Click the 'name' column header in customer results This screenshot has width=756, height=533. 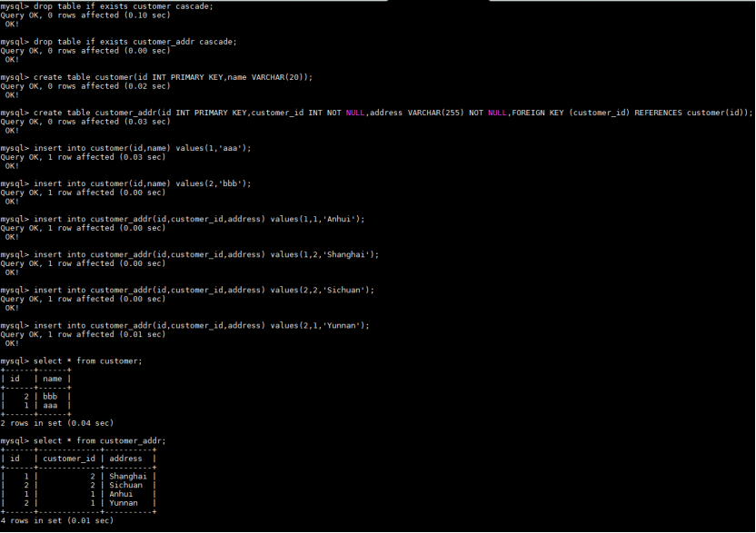click(x=53, y=379)
